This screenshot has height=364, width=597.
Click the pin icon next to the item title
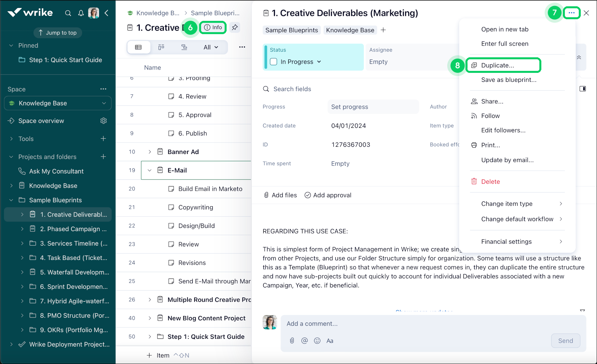(x=235, y=27)
